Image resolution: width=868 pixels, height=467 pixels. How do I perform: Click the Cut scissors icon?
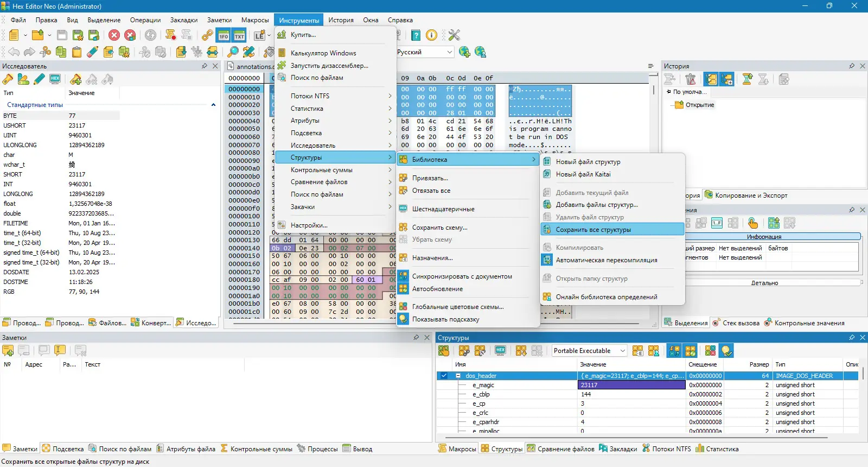click(46, 52)
